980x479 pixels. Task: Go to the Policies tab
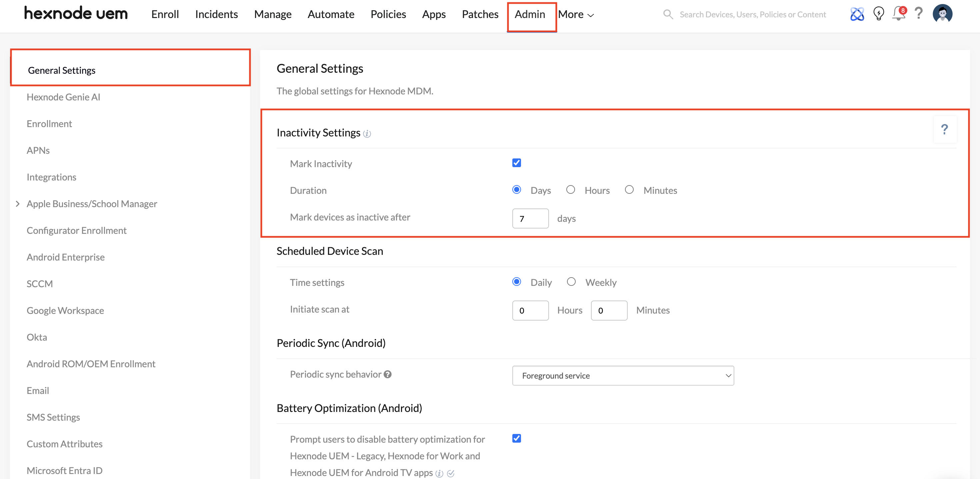(x=388, y=14)
